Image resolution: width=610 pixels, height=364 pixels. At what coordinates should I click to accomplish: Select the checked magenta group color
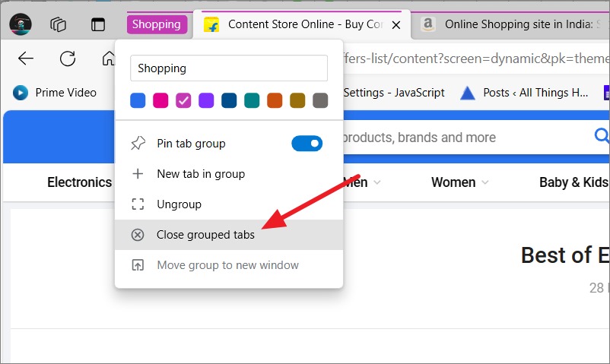click(x=183, y=100)
